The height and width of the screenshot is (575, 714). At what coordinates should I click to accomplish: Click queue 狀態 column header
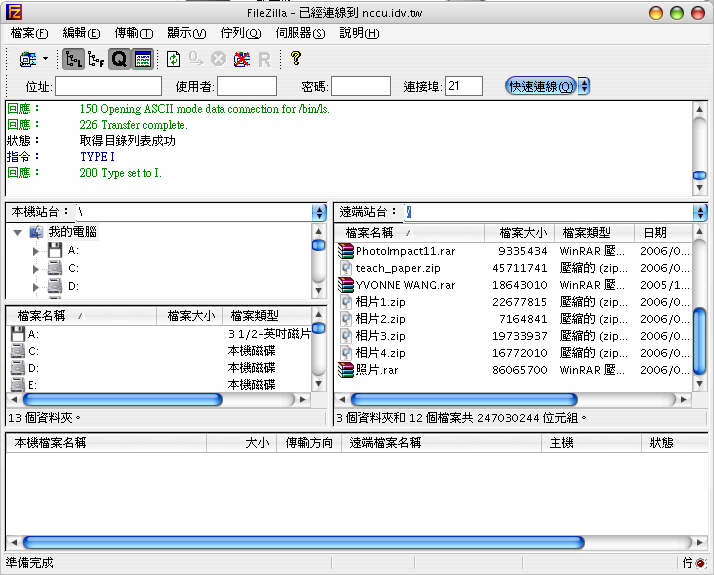pos(674,443)
